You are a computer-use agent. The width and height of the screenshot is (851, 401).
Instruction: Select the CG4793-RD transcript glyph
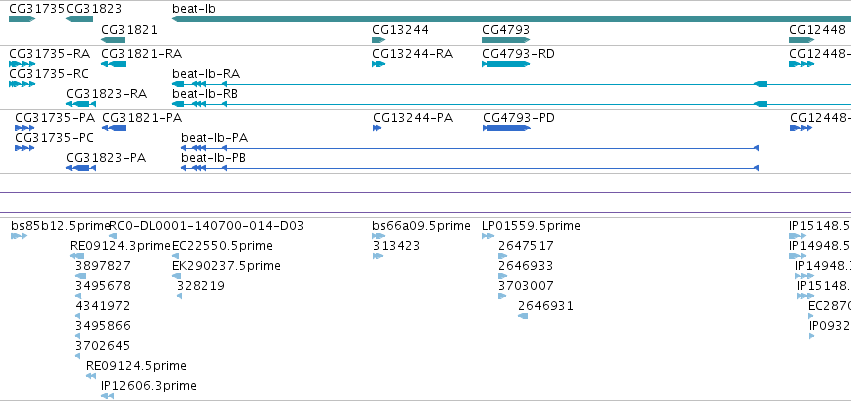coord(506,64)
